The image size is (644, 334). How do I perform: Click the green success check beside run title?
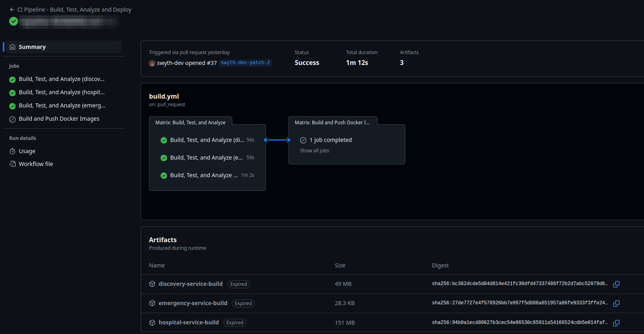pos(14,21)
